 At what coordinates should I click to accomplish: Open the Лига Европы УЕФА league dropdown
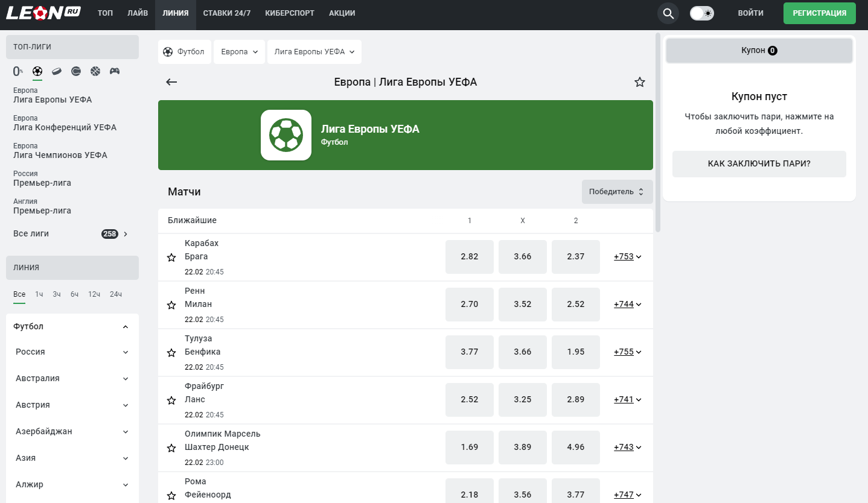coord(314,52)
